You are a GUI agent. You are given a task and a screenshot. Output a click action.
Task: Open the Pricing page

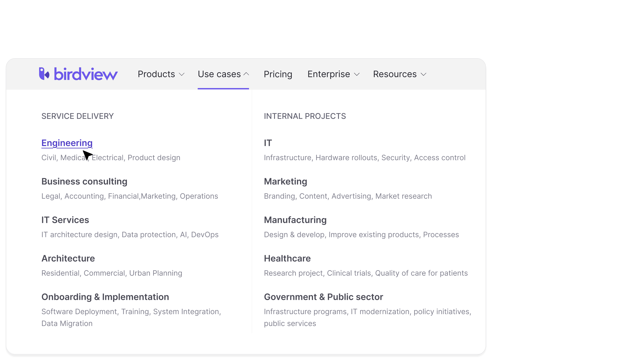(x=278, y=74)
